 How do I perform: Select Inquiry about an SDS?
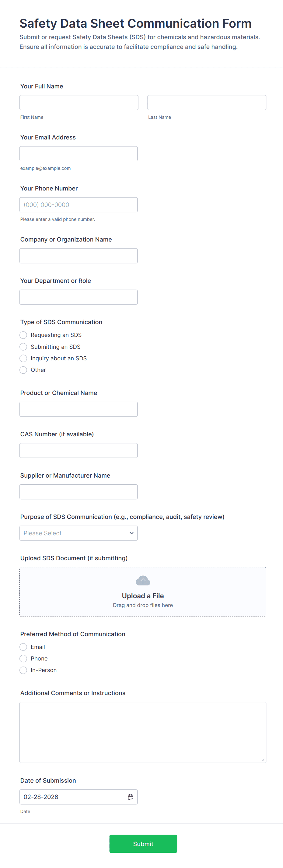tap(23, 358)
